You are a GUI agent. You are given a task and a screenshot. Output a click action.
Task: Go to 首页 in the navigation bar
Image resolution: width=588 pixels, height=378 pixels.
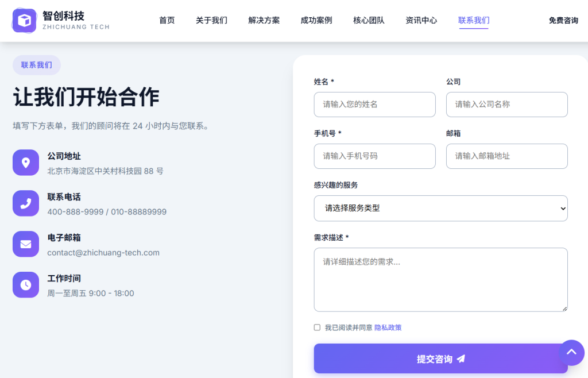click(x=167, y=21)
